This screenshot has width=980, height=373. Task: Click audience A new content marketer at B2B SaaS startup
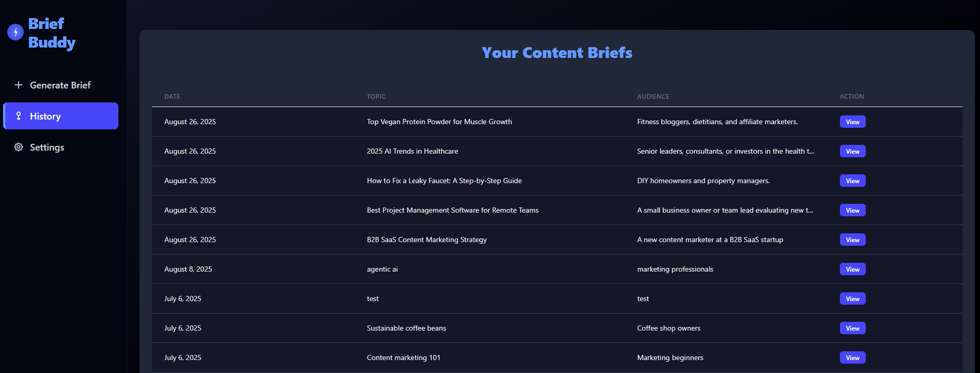click(710, 240)
